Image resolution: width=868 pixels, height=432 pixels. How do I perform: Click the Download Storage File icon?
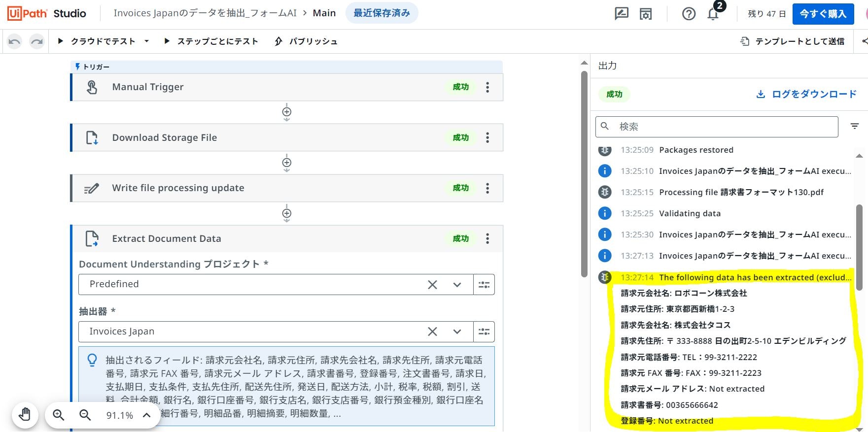[x=92, y=137]
